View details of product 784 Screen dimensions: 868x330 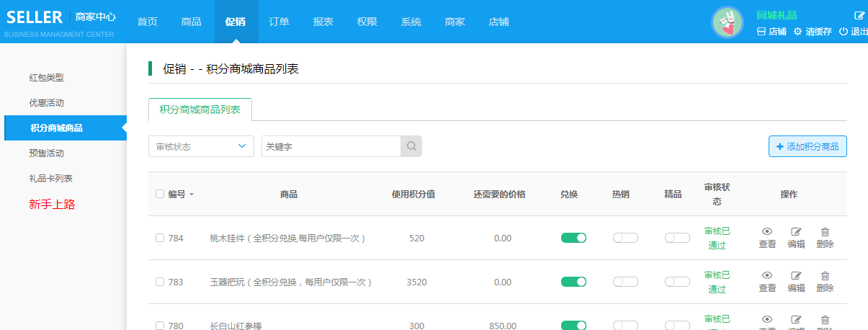pos(767,238)
